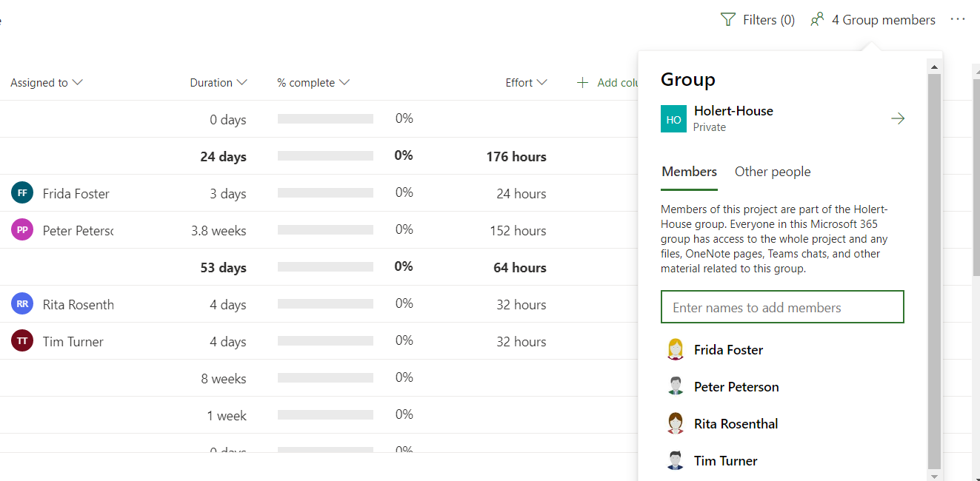980x481 pixels.
Task: Open the Holert-House group via arrow icon
Action: pyautogui.click(x=898, y=118)
